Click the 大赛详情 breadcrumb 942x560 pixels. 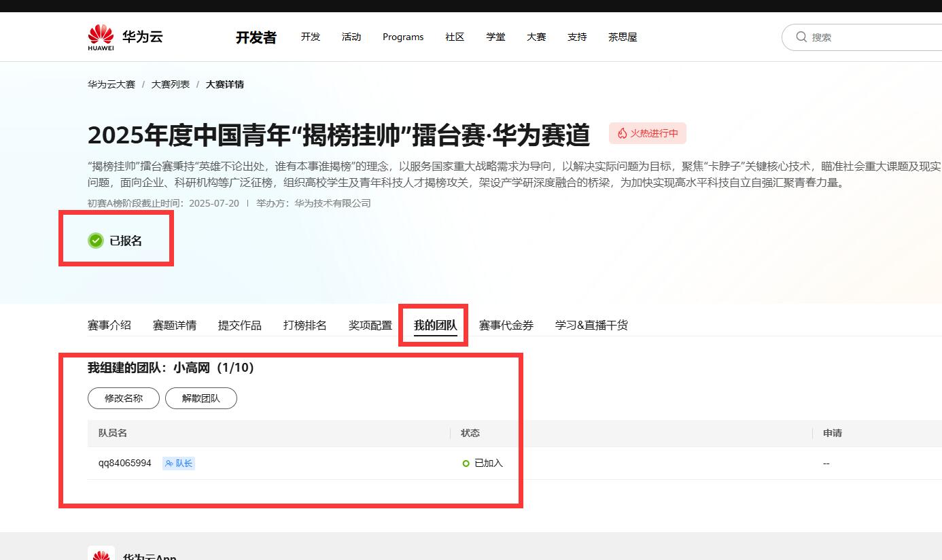pyautogui.click(x=225, y=84)
